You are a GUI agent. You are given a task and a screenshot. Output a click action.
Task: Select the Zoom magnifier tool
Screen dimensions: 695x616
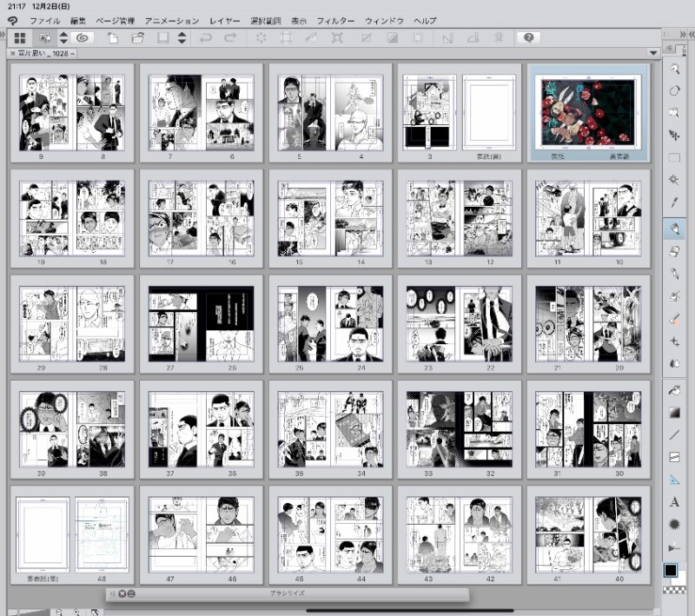click(674, 69)
